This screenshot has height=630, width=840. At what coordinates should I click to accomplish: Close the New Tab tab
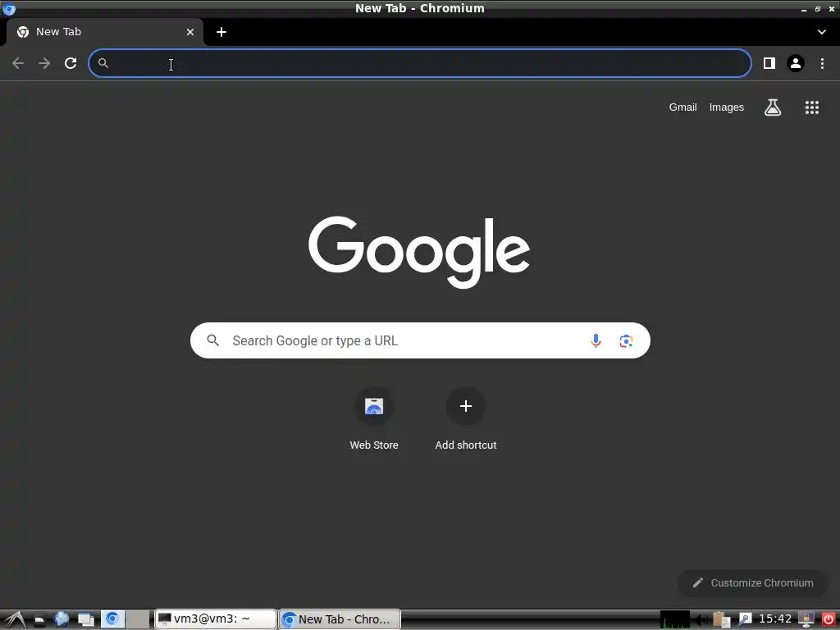(x=190, y=32)
